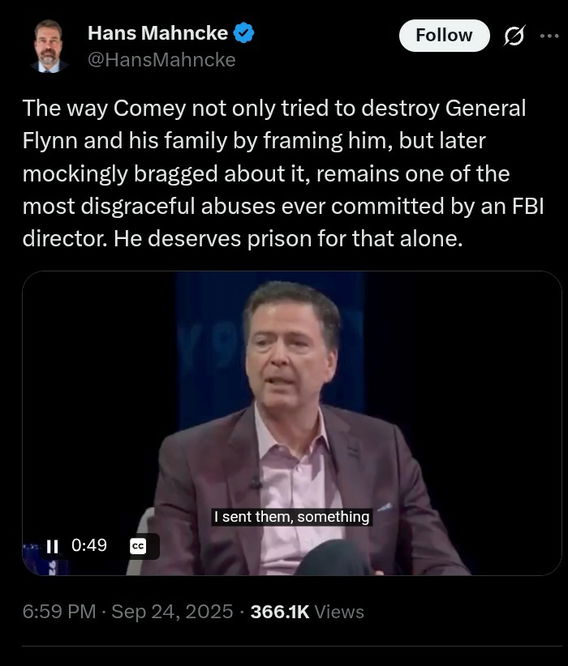Click the caption text "I sent them, something"

(292, 517)
